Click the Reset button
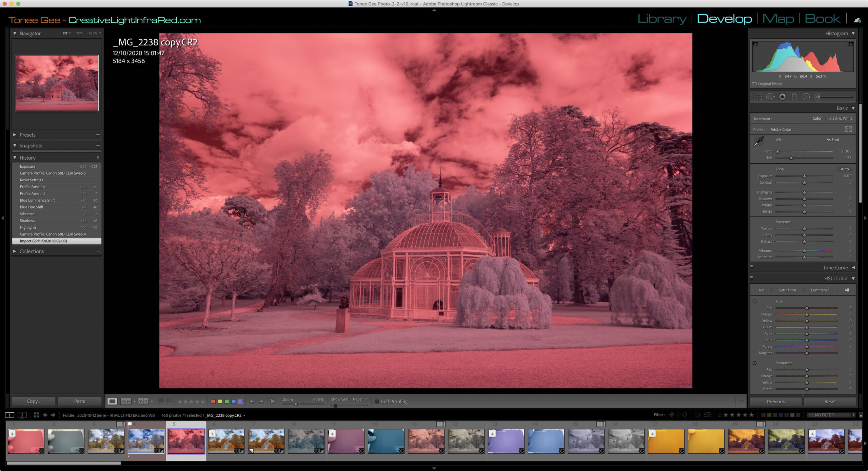Screen dimensions: 868x471 830,402
